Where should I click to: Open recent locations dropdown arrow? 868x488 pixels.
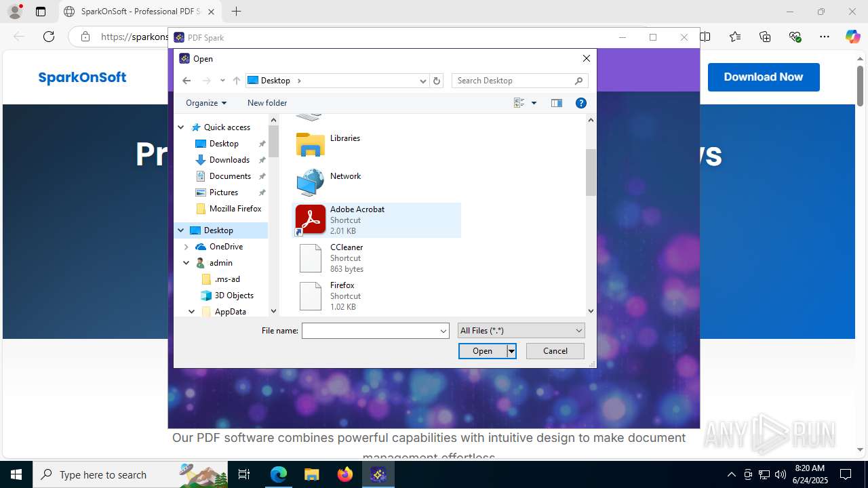click(x=222, y=81)
